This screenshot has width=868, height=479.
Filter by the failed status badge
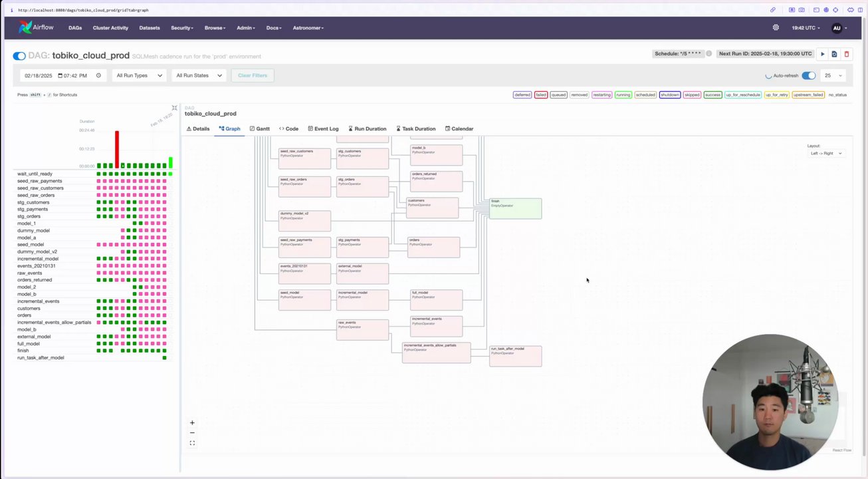tap(540, 94)
